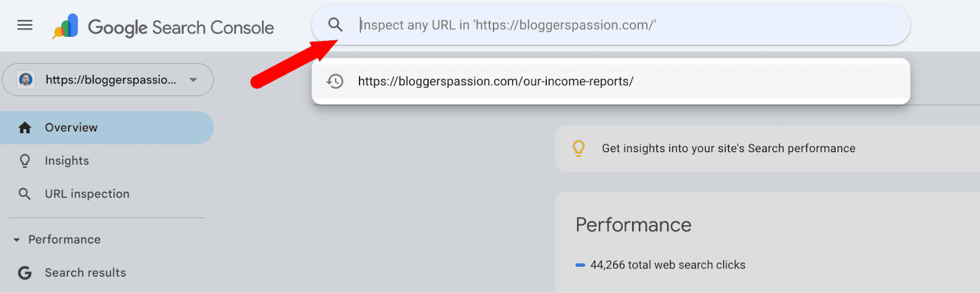Viewport: 980px width, 293px height.
Task: Open the hamburger main menu
Action: point(24,25)
